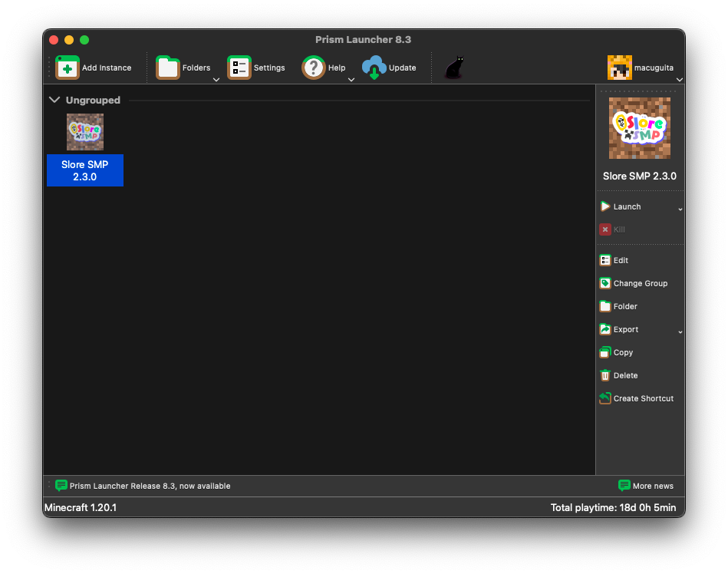Expand the Folders dropdown arrow
728x574 pixels.
[216, 79]
